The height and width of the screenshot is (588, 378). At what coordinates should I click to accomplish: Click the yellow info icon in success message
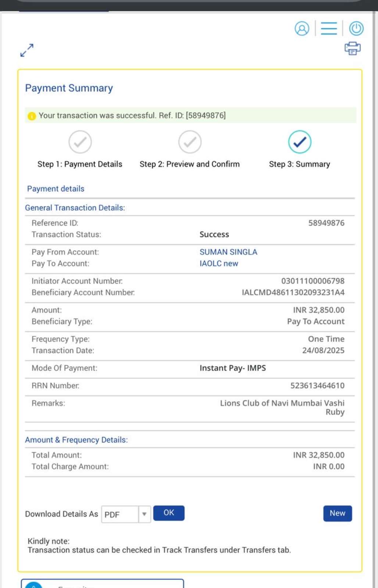click(x=32, y=116)
